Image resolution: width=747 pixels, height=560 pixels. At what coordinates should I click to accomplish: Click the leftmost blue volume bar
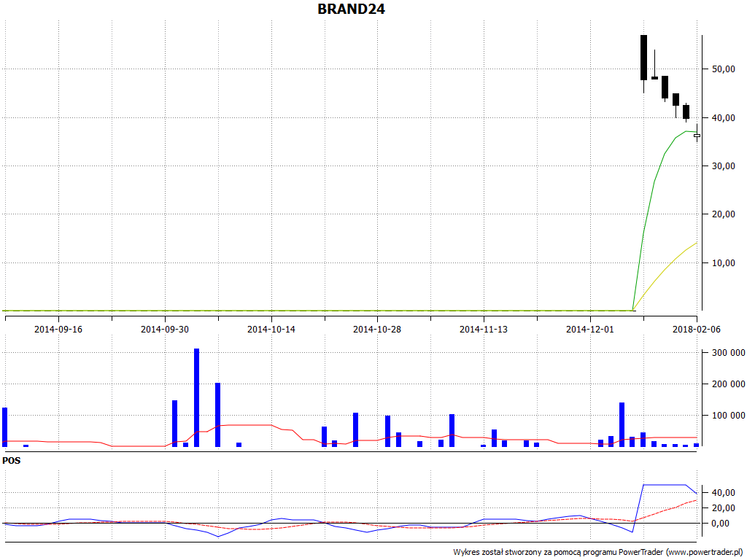click(4, 427)
